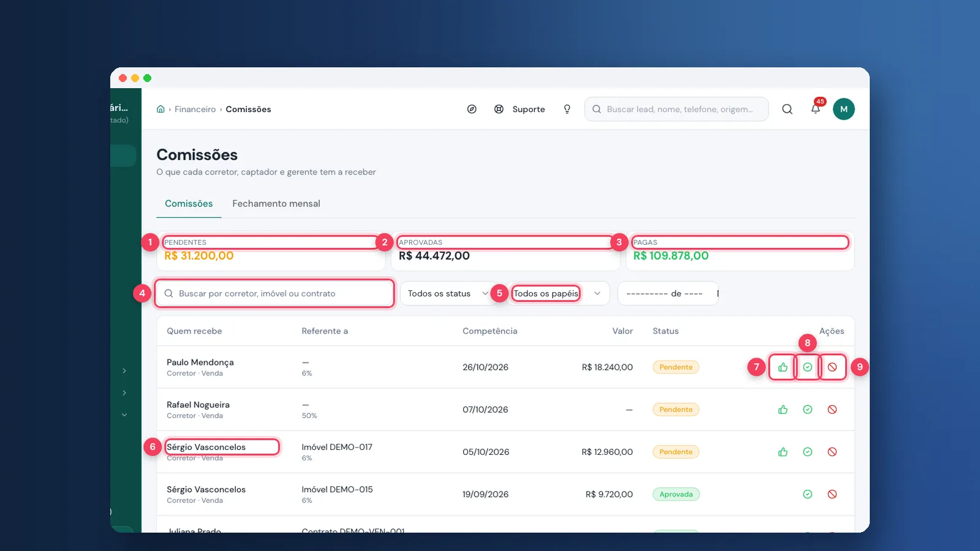Click the Buscar lead global search field
The width and height of the screenshot is (980, 551).
[x=676, y=109]
